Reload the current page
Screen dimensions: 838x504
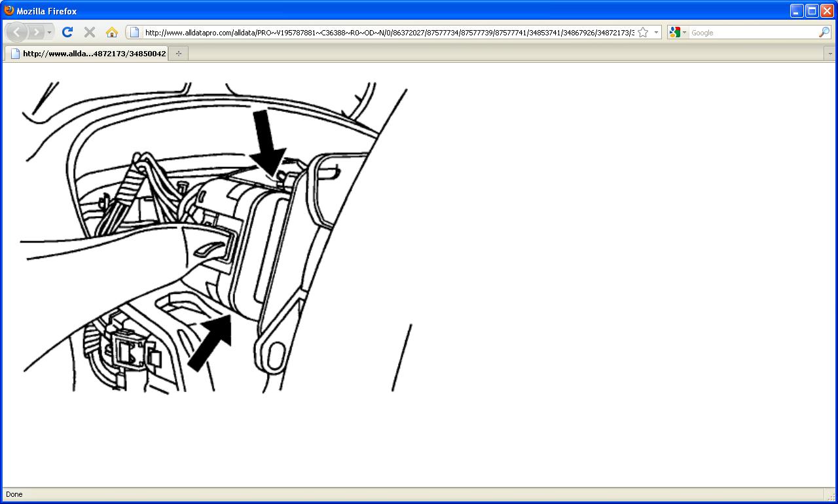(67, 32)
